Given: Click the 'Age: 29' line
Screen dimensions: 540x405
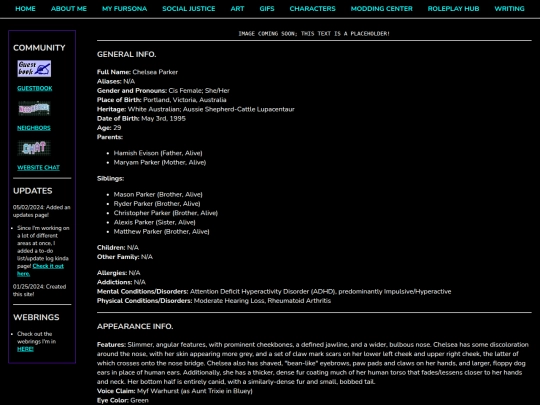Looking at the screenshot, I should pos(109,128).
